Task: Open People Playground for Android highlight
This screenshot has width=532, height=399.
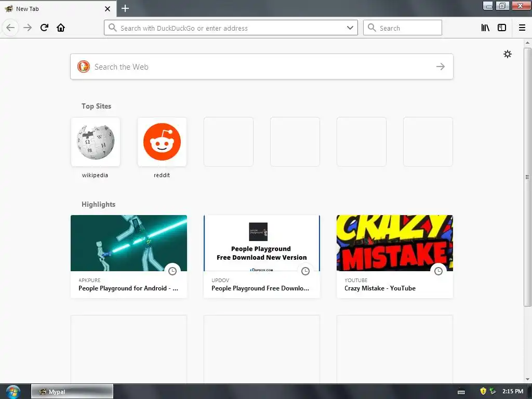Action: (x=129, y=257)
